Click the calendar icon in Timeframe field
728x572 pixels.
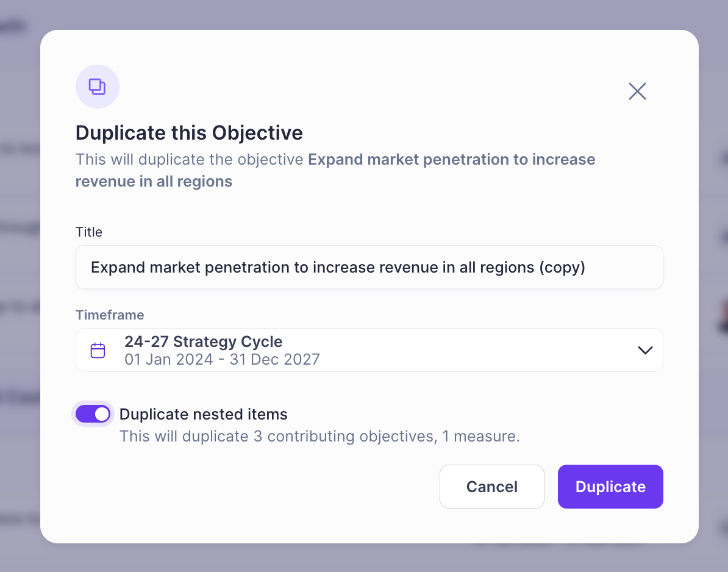point(98,350)
